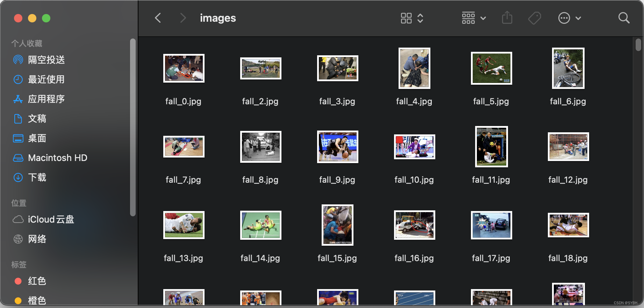644x308 pixels.
Task: Select the fall_12.jpg thumbnail
Action: (x=568, y=147)
